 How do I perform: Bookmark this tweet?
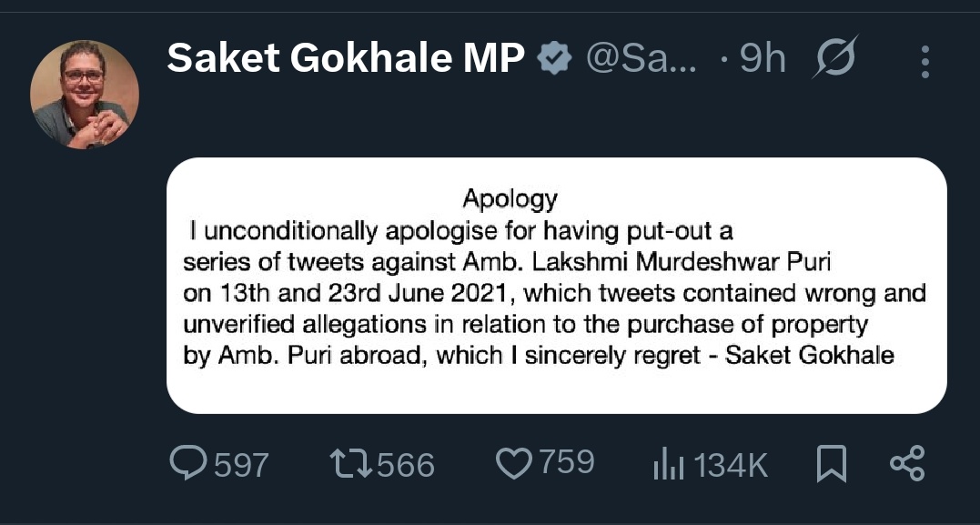tap(831, 464)
